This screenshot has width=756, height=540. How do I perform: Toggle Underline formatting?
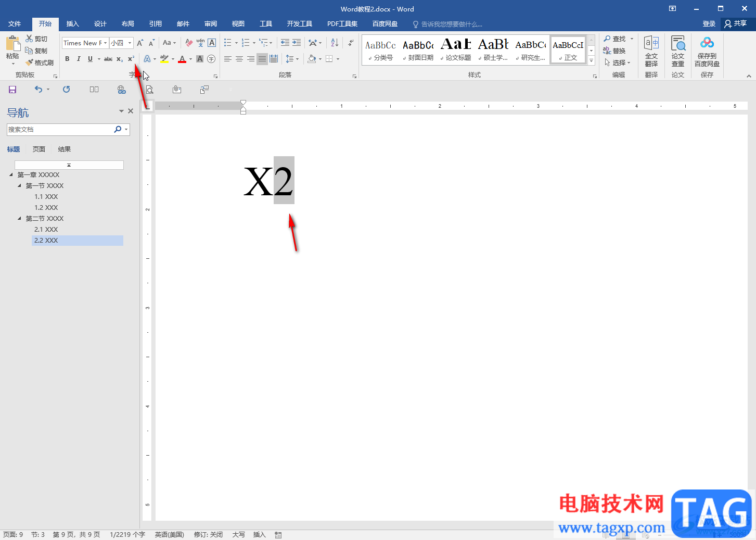[90, 59]
